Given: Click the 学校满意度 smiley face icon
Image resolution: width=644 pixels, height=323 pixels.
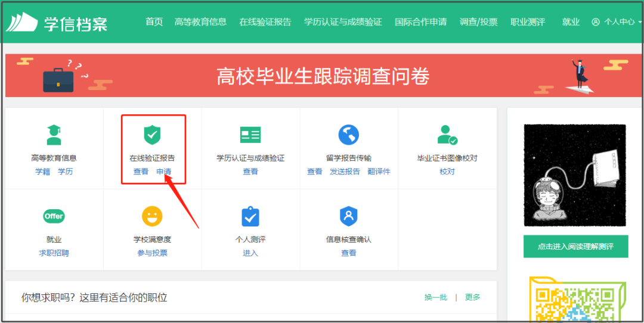Looking at the screenshot, I should tap(152, 216).
